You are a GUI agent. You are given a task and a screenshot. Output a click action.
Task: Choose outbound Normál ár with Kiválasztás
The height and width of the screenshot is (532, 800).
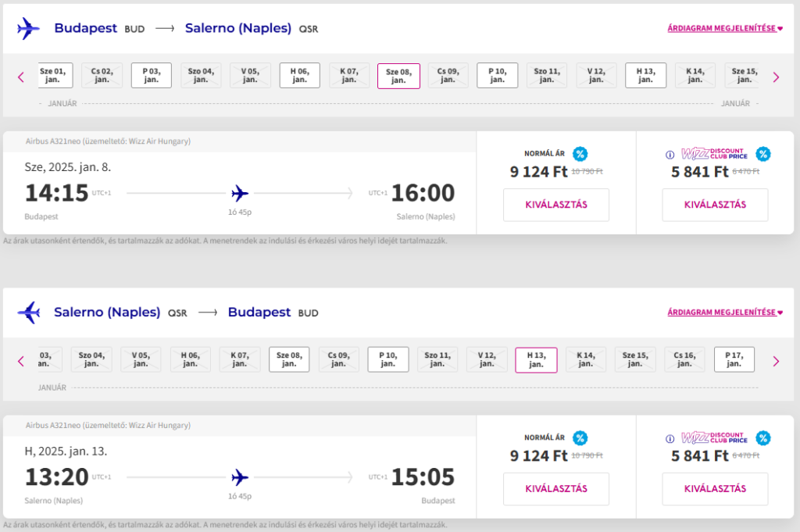556,205
